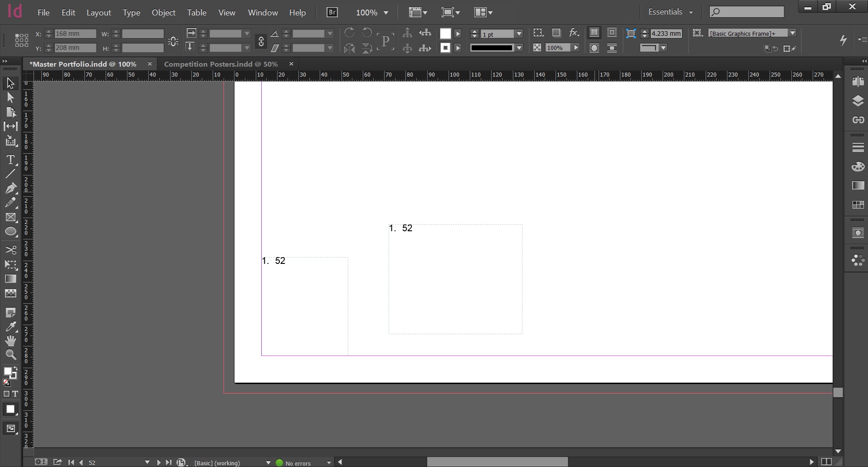Image resolution: width=868 pixels, height=467 pixels.
Task: Select the Eyedropper tool
Action: point(10,326)
